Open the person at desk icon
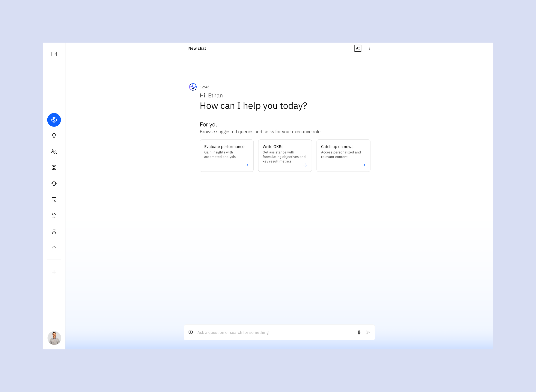This screenshot has width=536, height=392. pyautogui.click(x=54, y=231)
